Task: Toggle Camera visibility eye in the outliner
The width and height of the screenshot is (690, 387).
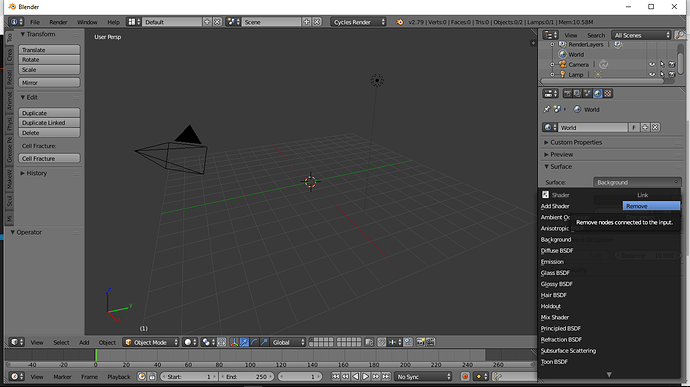Action: pos(652,64)
